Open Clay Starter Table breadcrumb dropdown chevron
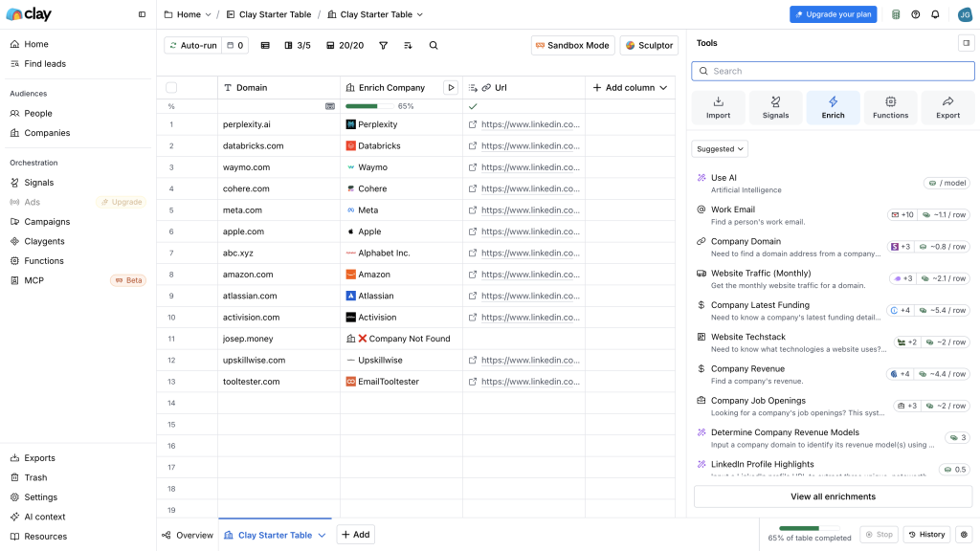980x551 pixels. [420, 14]
